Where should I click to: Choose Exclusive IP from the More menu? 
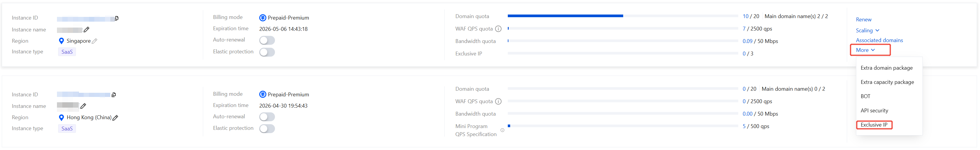[x=874, y=125]
